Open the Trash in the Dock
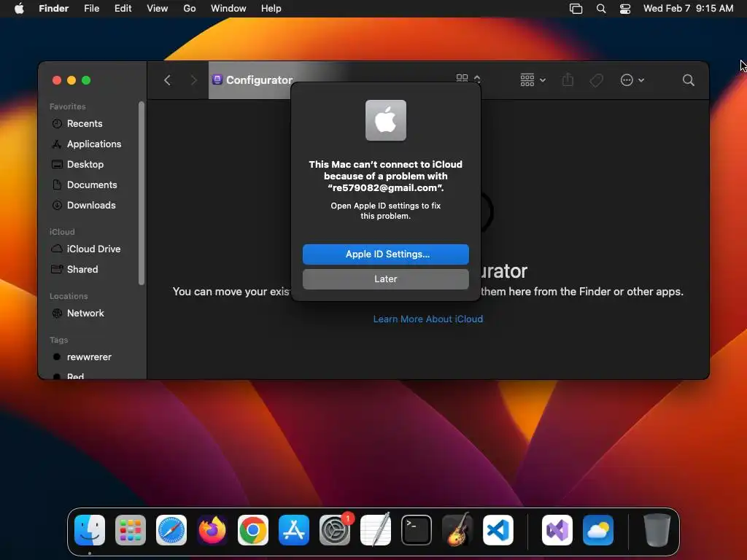The height and width of the screenshot is (560, 747). 657,530
